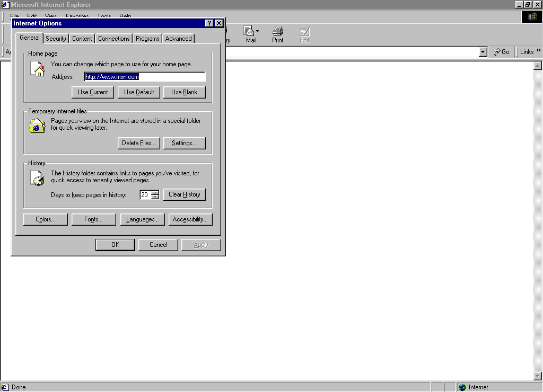Open the Mail button dropdown arrow
Screen dimensions: 543x392
258,31
